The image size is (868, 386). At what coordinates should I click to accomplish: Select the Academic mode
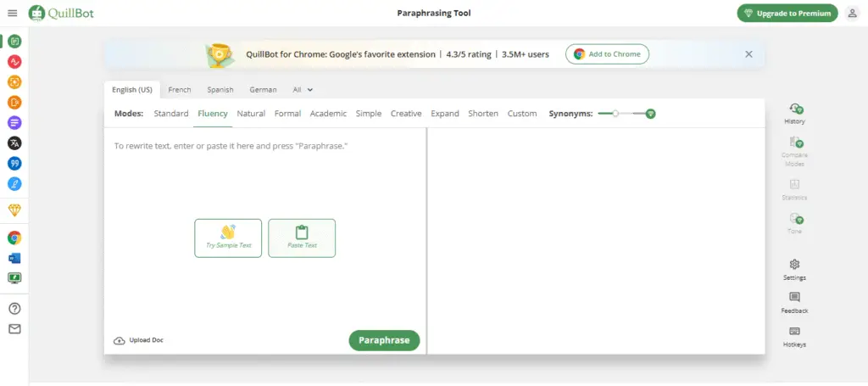click(328, 114)
